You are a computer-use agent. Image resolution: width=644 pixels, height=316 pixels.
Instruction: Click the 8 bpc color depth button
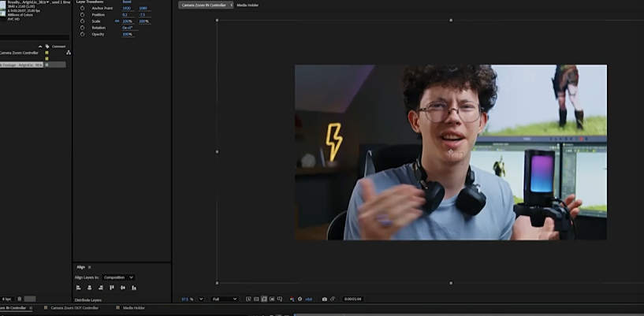pyautogui.click(x=6, y=299)
